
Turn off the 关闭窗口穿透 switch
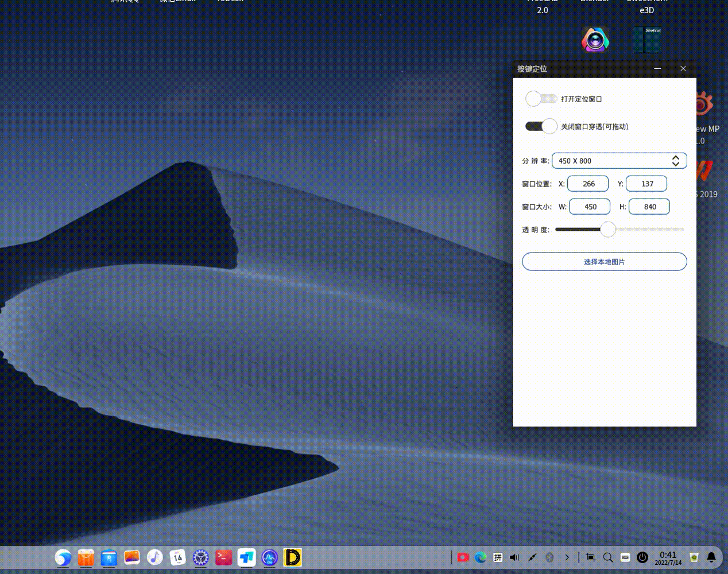pos(541,126)
